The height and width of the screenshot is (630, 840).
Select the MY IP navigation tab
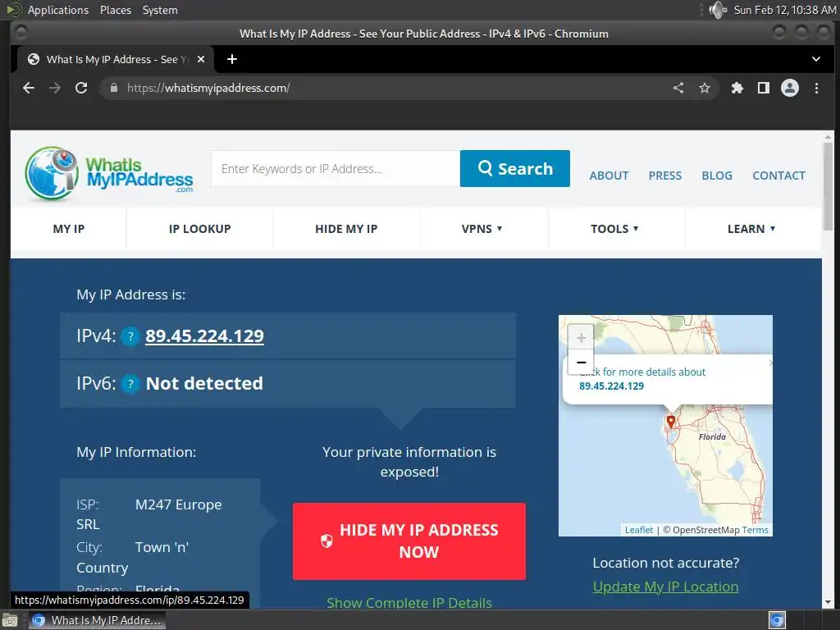[69, 229]
